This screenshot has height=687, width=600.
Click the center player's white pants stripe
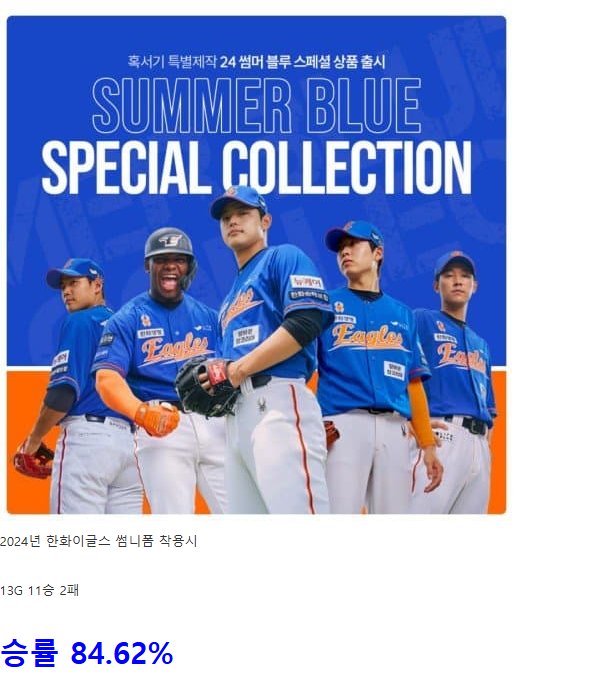point(303,447)
